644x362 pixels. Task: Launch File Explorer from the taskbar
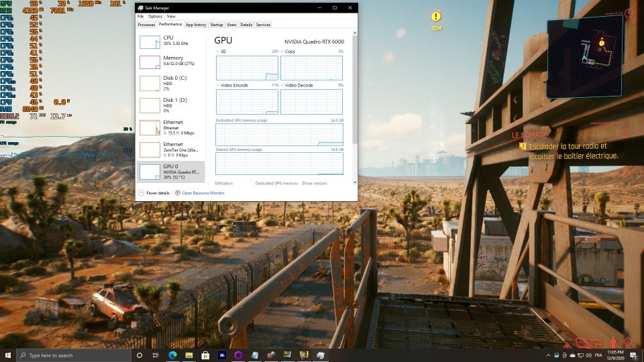(189, 355)
